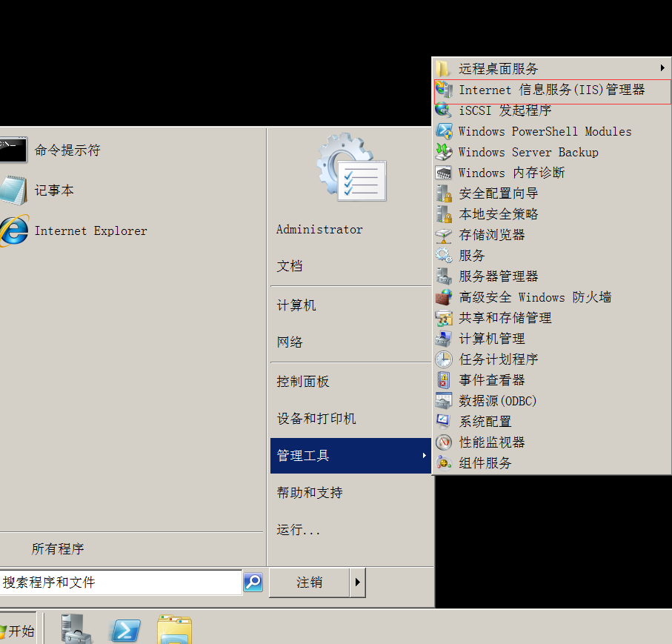This screenshot has height=644, width=672.
Task: Show 所有程序 list
Action: tap(58, 549)
